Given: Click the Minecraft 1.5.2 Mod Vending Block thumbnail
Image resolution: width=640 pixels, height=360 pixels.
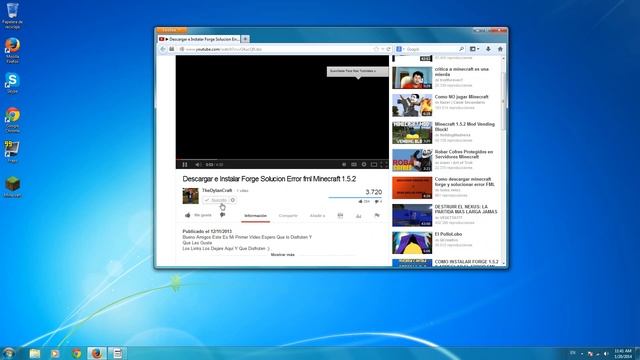Looking at the screenshot, I should (412, 133).
